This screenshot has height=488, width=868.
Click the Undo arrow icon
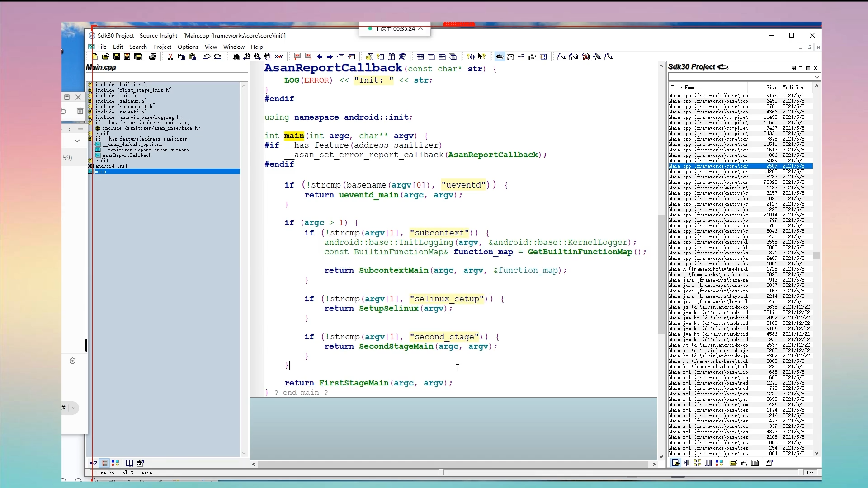click(207, 56)
